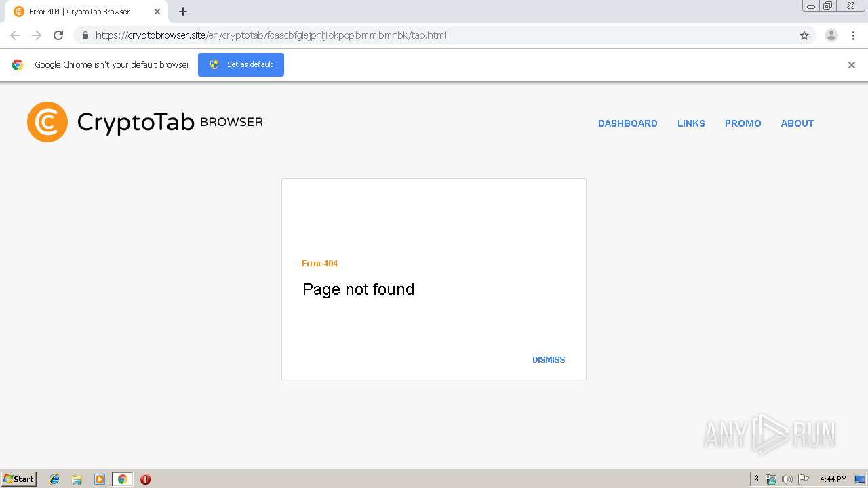Switch to Chrome on the taskbar
Viewport: 868px width, 488px height.
pyautogui.click(x=122, y=479)
